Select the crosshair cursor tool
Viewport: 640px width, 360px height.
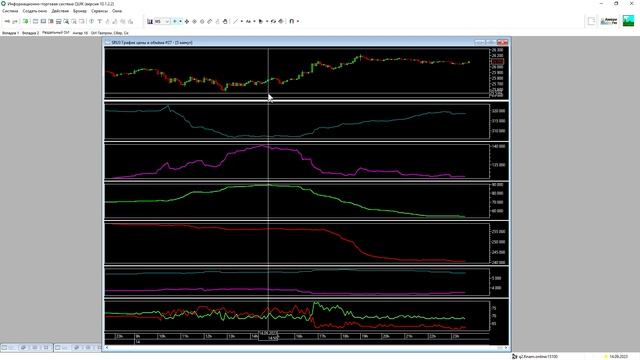tap(187, 21)
